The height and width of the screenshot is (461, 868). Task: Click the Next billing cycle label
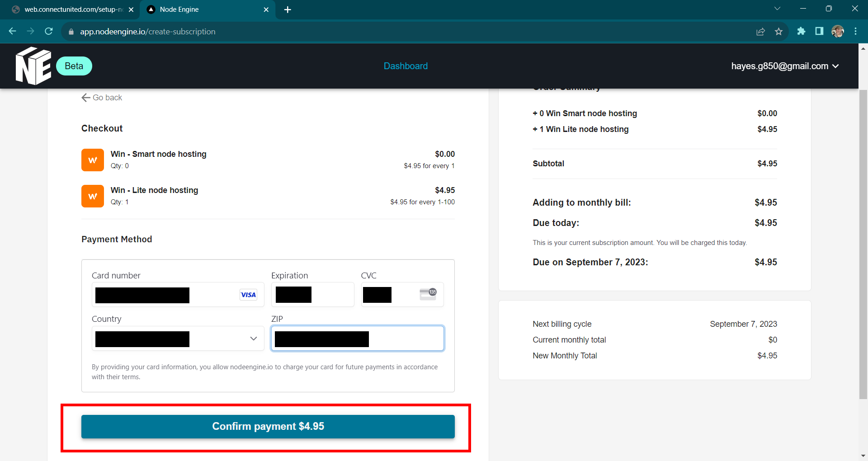pyautogui.click(x=562, y=324)
